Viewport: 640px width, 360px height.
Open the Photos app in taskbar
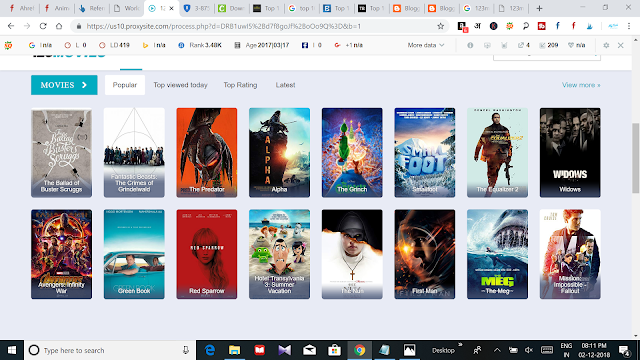(x=409, y=350)
